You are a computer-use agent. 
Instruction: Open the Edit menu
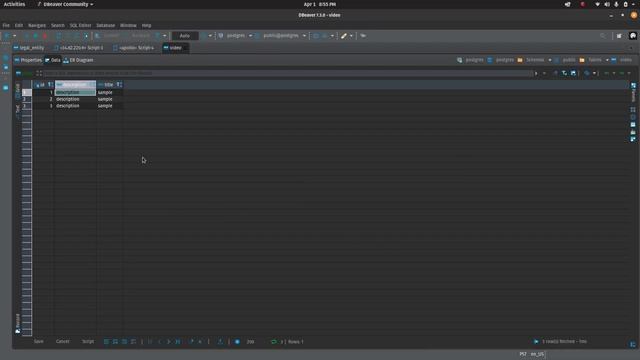click(x=19, y=25)
